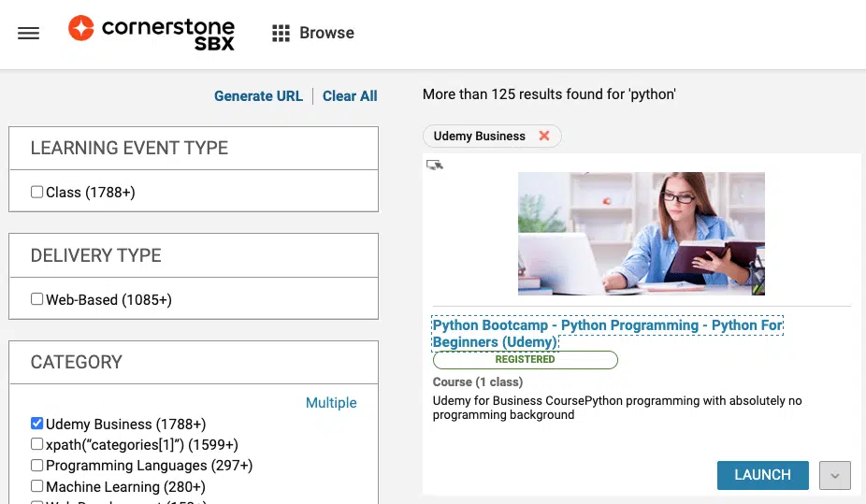This screenshot has height=504, width=866.
Task: Click the Multiple link in Category
Action: [331, 402]
